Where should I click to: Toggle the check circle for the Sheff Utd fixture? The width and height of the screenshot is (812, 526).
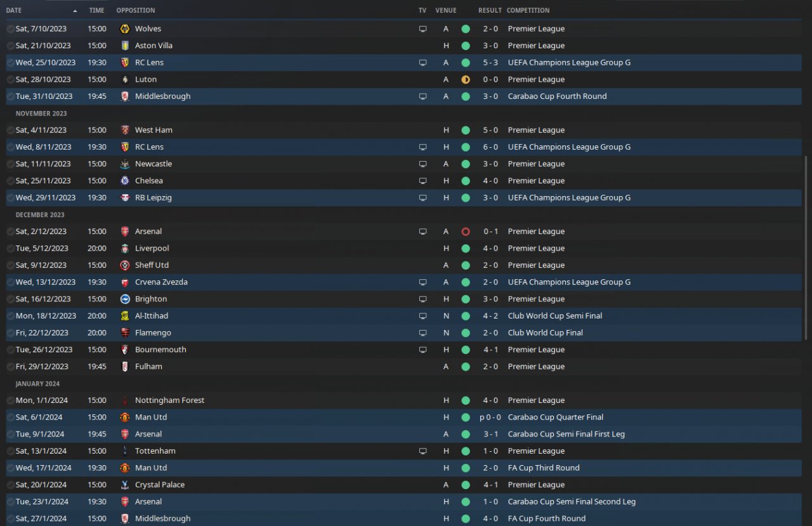pyautogui.click(x=10, y=265)
